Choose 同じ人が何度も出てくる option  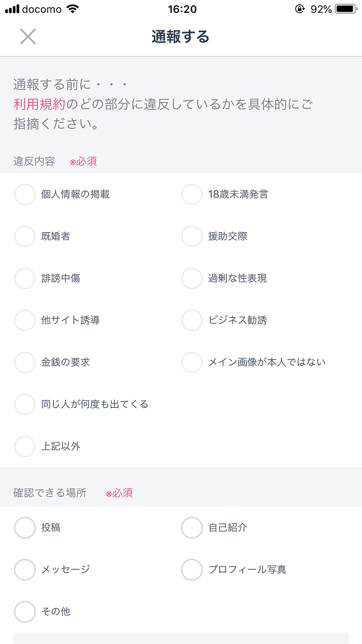point(25,404)
